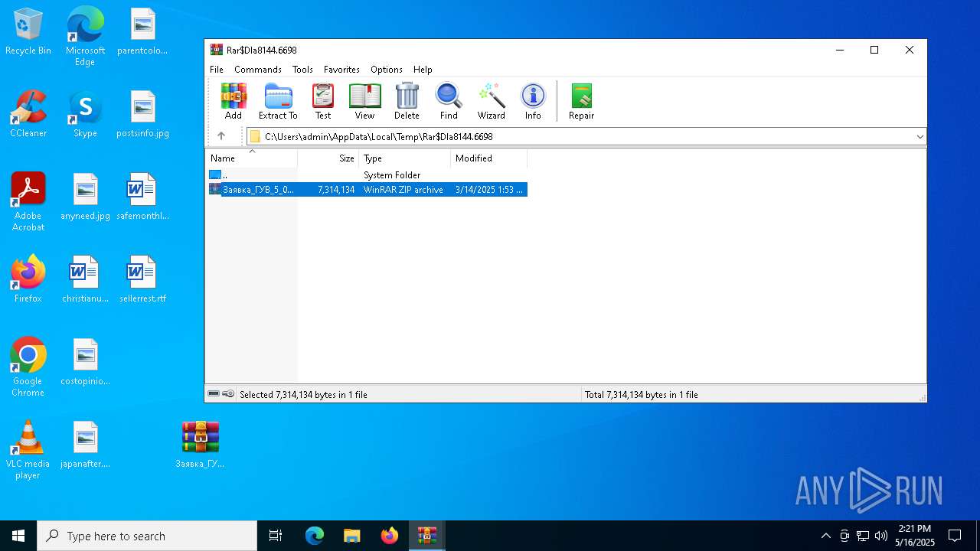Click the Add toolbar icon in WinRAR
980x551 pixels.
(x=234, y=101)
